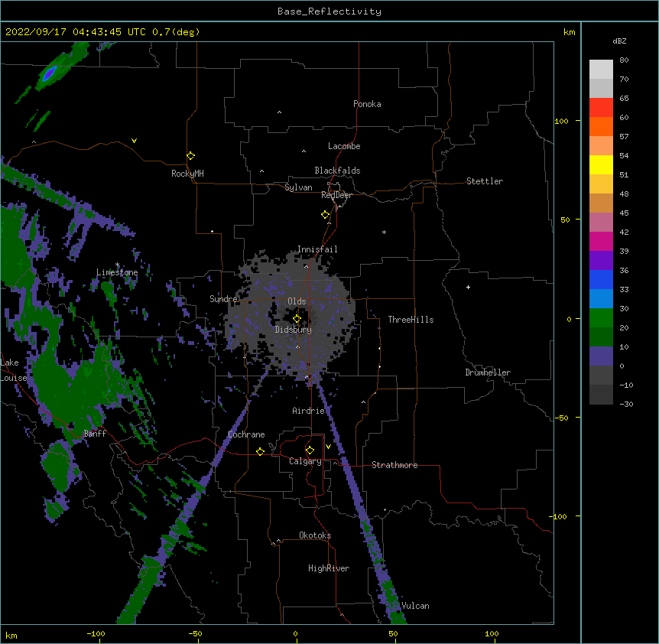Click the Blackfalds city label
Image resolution: width=659 pixels, height=644 pixels.
337,171
